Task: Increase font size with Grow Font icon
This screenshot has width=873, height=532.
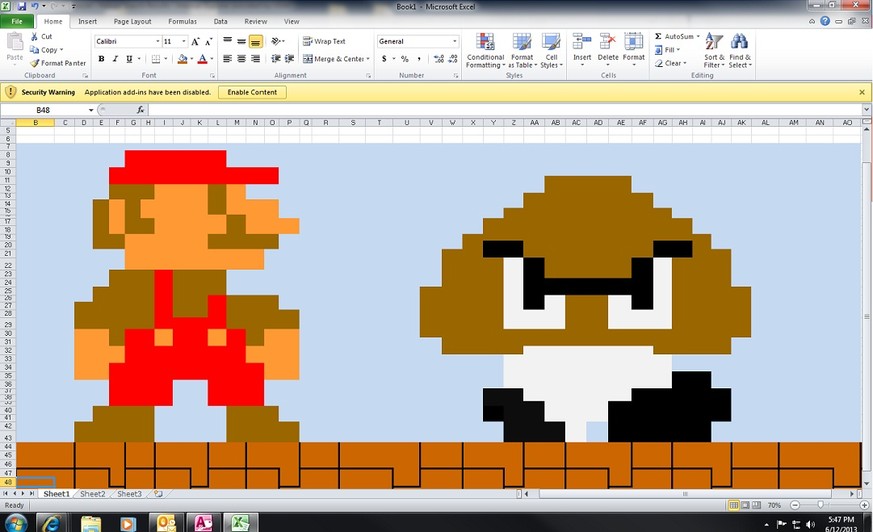Action: [x=195, y=42]
